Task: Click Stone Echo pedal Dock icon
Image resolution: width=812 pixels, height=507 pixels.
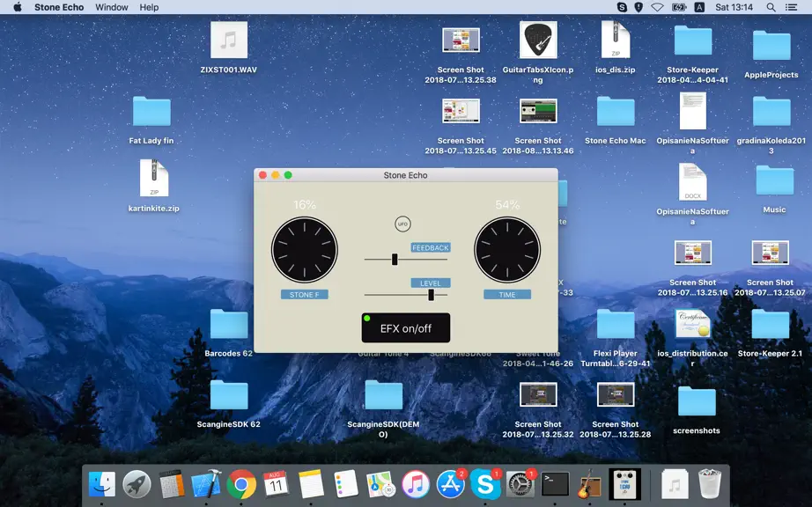Action: [x=624, y=484]
